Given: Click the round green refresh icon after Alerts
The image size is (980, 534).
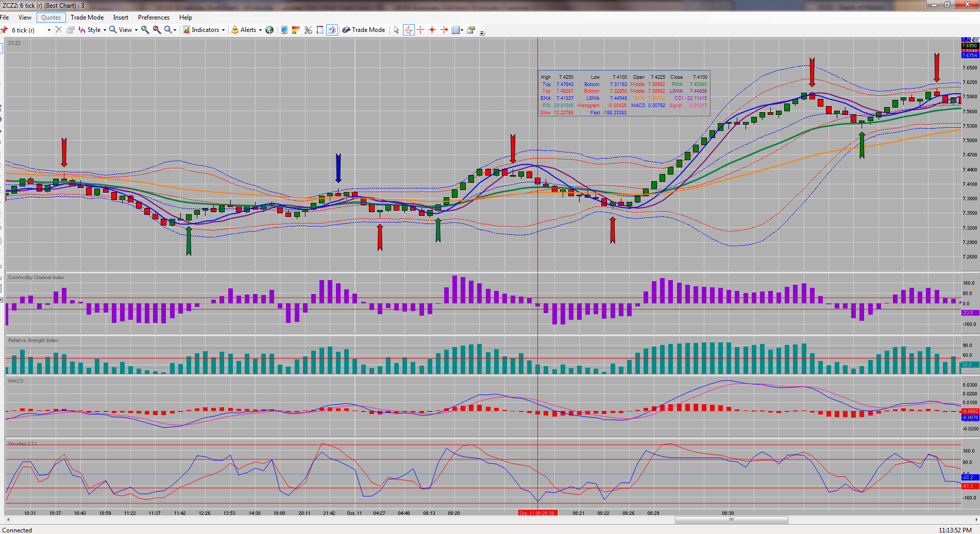Looking at the screenshot, I should click(269, 30).
